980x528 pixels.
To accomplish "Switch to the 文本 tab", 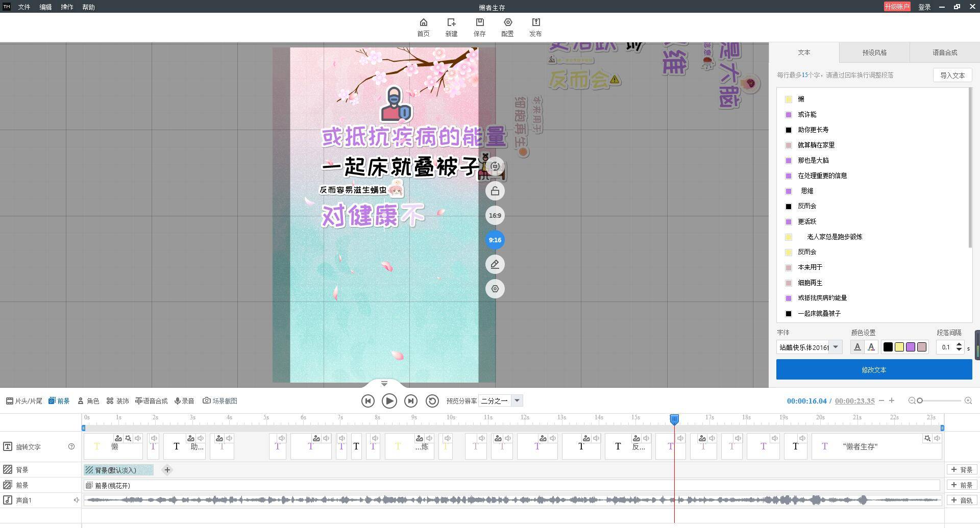I will pos(804,53).
